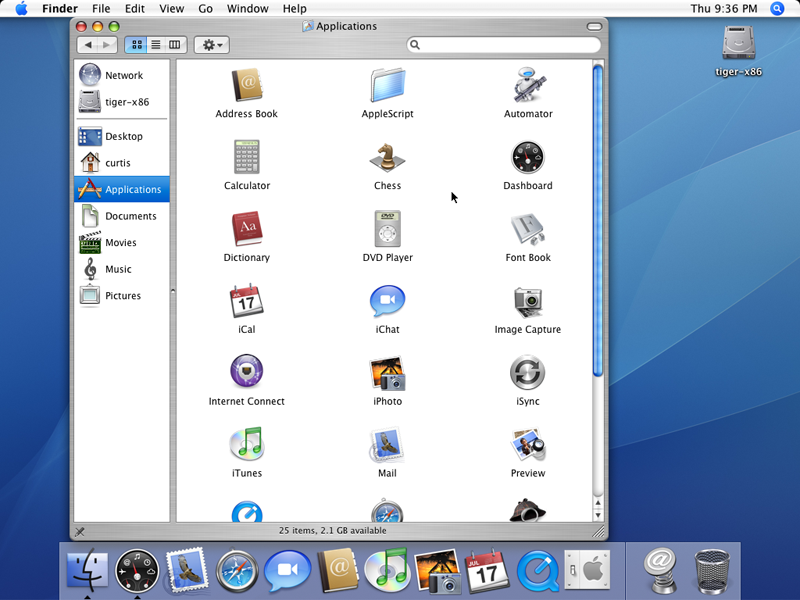
Task: Open the DVD Player icon
Action: click(387, 229)
